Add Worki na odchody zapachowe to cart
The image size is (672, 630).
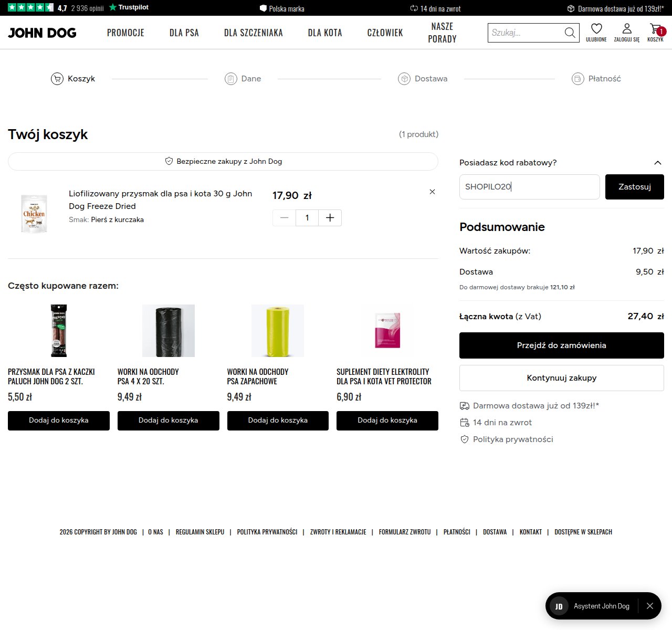(278, 421)
